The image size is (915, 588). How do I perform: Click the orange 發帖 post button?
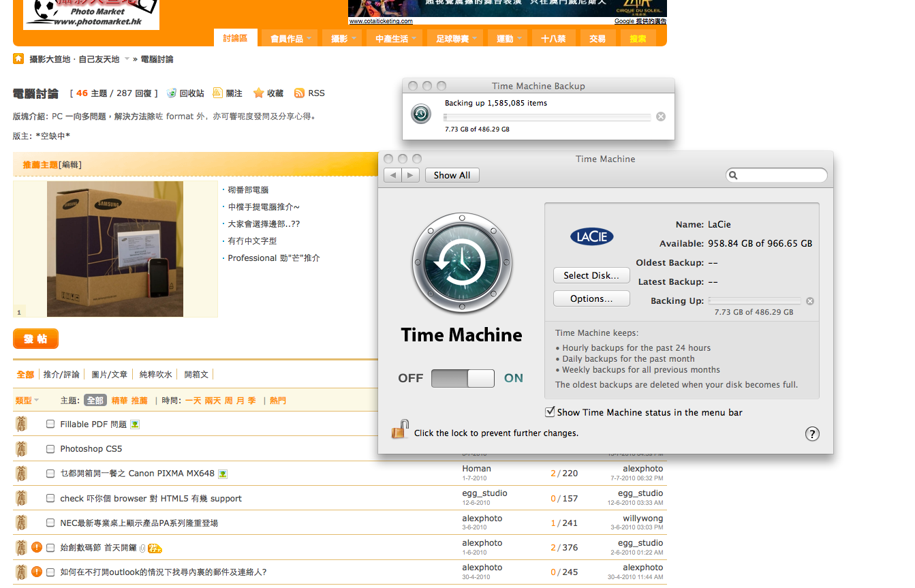pyautogui.click(x=35, y=339)
